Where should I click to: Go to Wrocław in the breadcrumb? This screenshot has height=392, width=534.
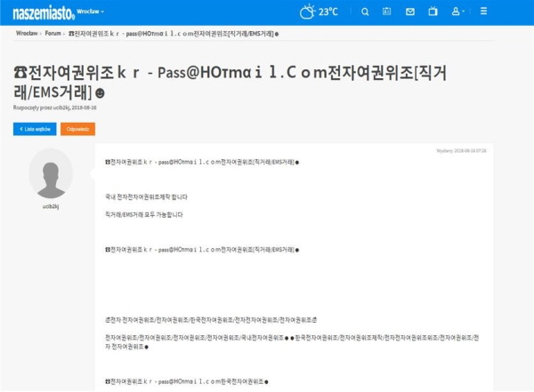[x=27, y=32]
